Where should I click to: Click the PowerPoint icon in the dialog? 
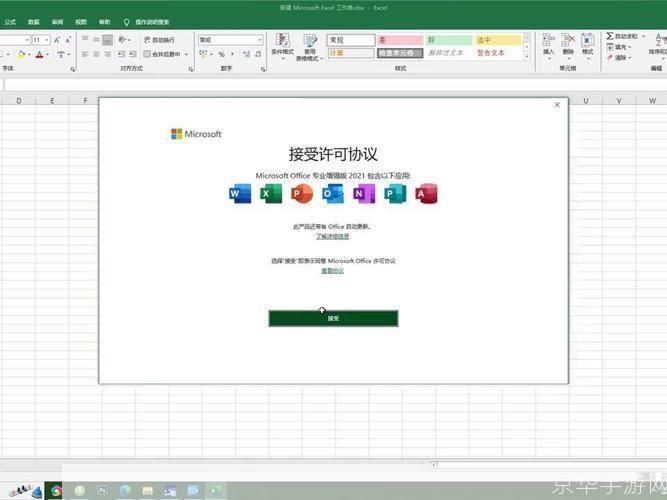click(302, 194)
